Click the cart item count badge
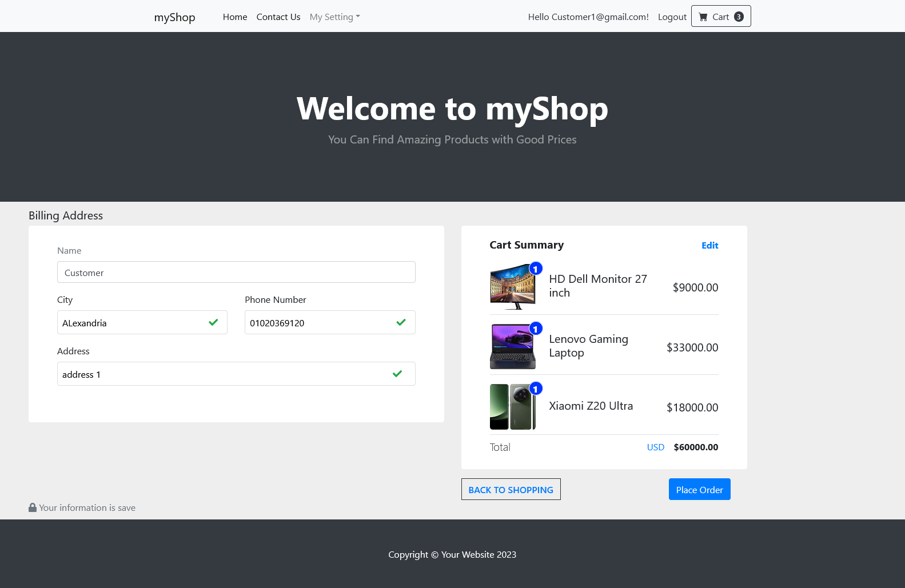 [x=739, y=17]
